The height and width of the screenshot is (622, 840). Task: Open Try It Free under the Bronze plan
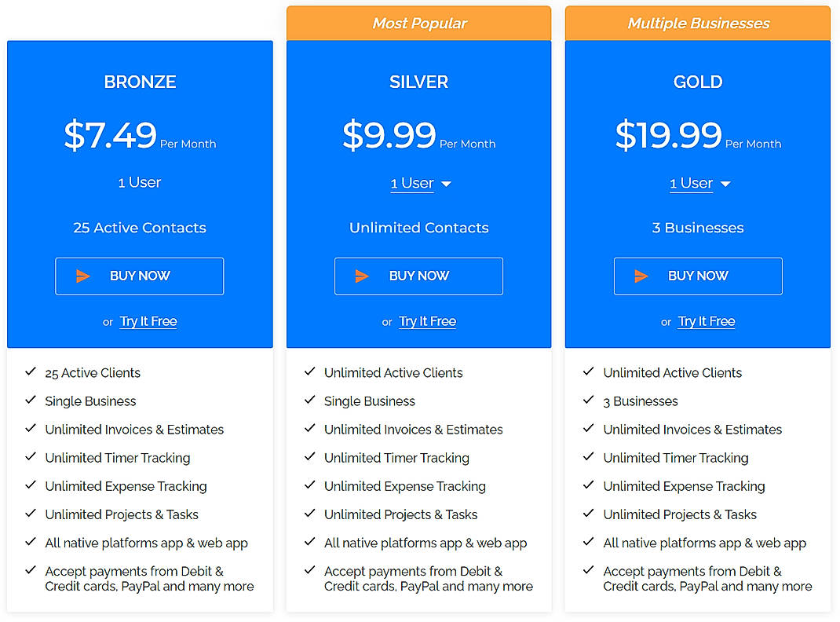pyautogui.click(x=148, y=320)
